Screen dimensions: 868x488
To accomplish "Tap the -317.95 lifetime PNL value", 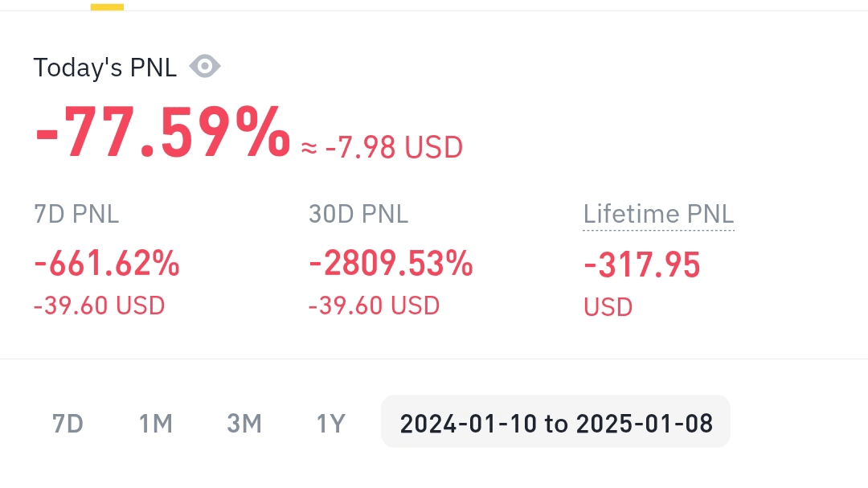I will 642,265.
